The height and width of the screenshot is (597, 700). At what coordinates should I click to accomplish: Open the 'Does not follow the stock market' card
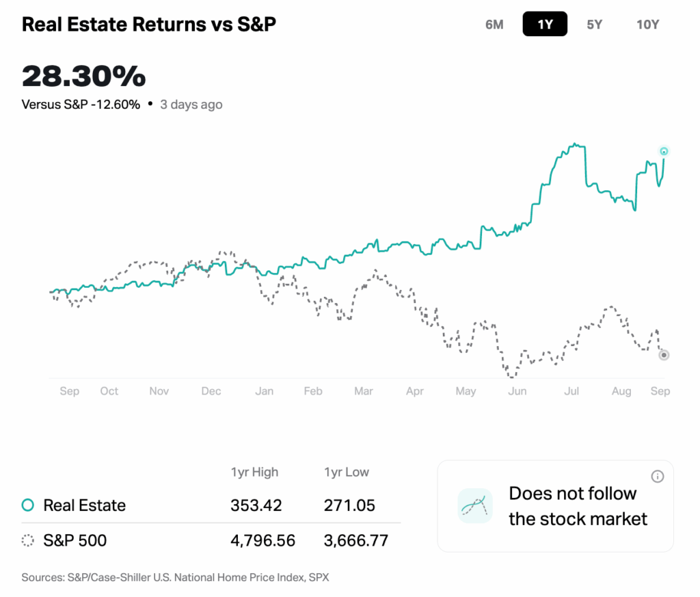[x=555, y=506]
